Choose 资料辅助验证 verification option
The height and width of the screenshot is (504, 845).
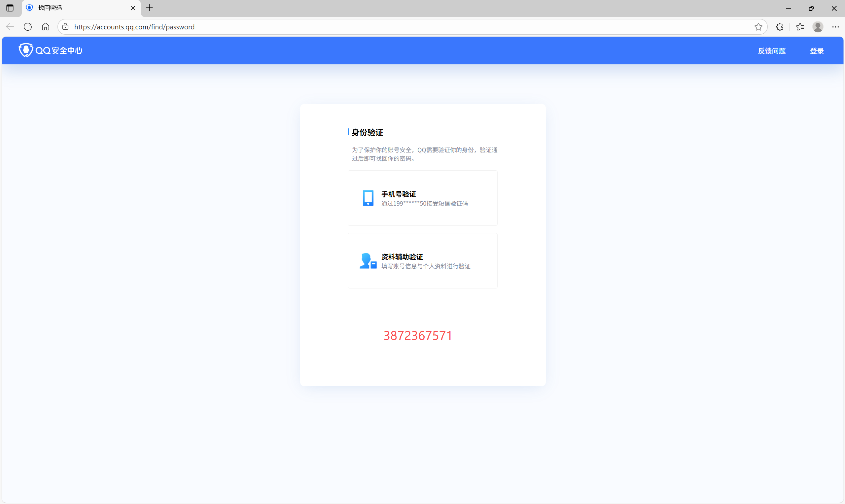[x=422, y=261]
